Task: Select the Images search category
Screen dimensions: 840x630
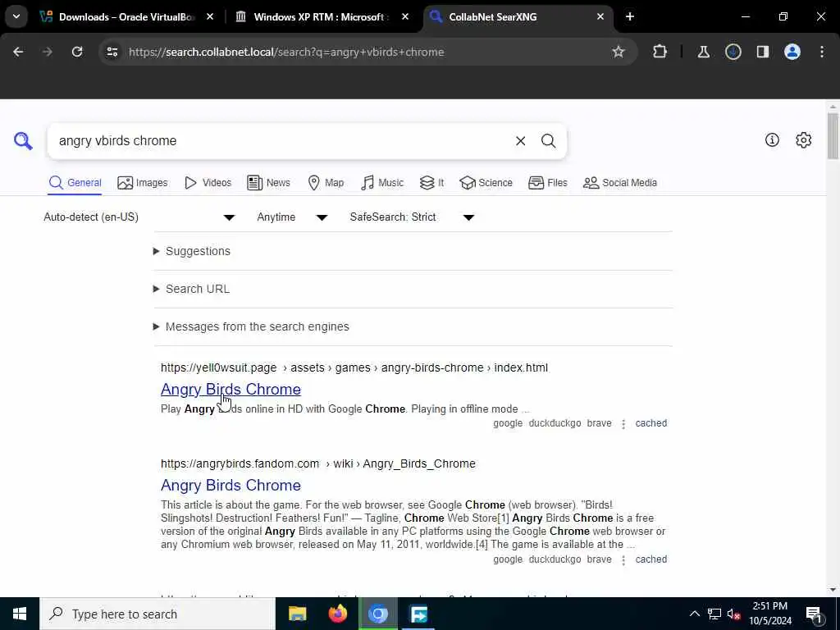Action: pos(143,183)
